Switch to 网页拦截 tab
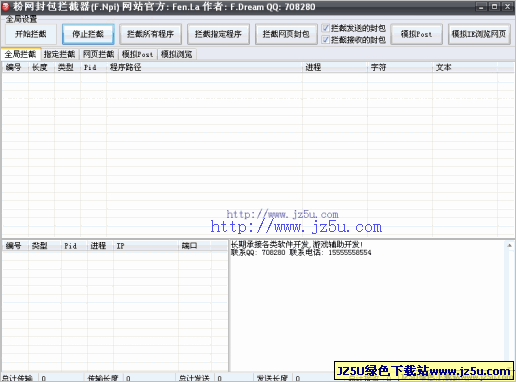Screen dimensions: 516x382 (99, 54)
